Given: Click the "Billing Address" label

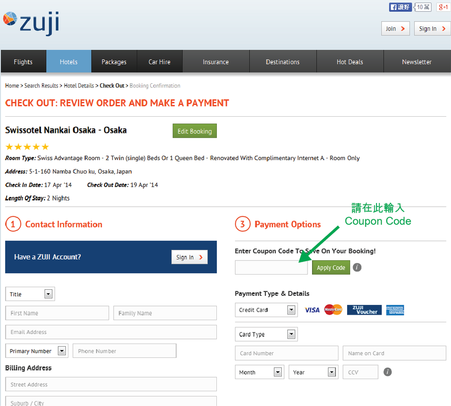Looking at the screenshot, I should point(28,368).
